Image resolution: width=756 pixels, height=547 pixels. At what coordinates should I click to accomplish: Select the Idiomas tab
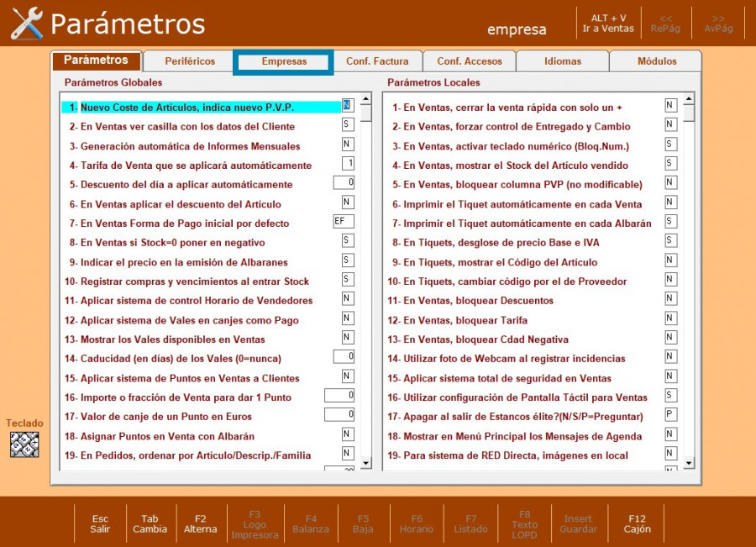(x=562, y=61)
